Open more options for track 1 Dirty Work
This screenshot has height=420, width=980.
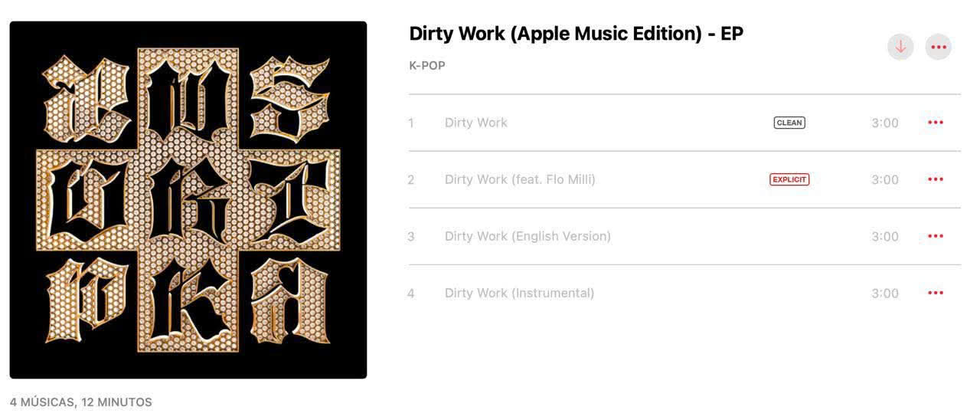tap(936, 123)
